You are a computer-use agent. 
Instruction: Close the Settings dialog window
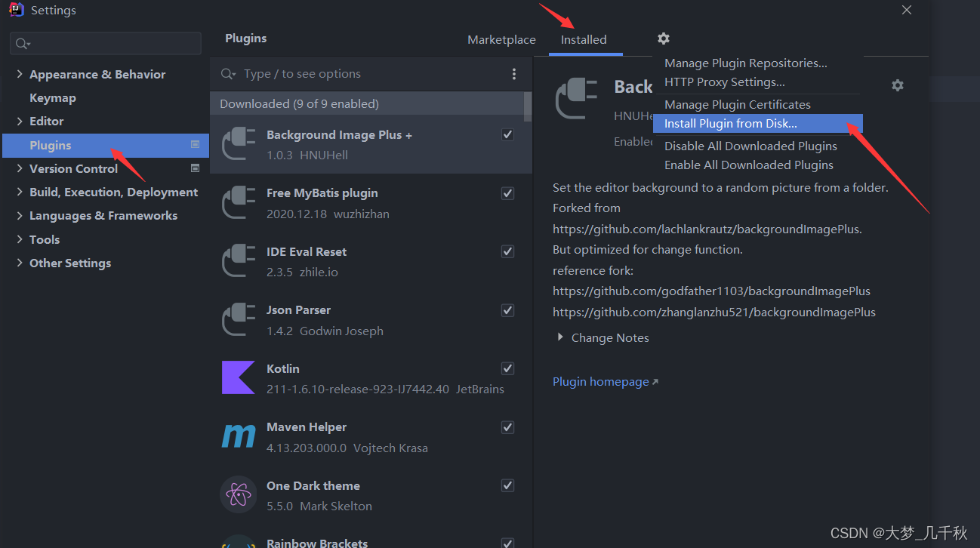click(907, 10)
